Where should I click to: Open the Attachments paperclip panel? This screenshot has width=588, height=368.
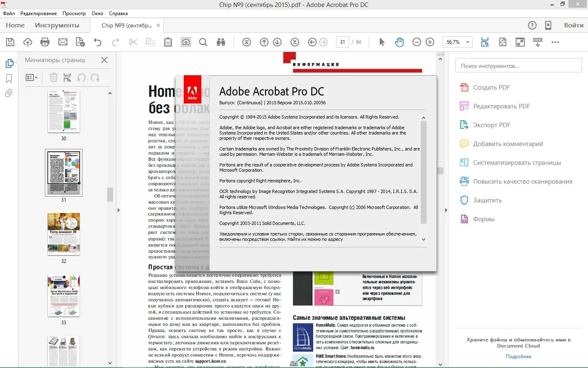(9, 93)
